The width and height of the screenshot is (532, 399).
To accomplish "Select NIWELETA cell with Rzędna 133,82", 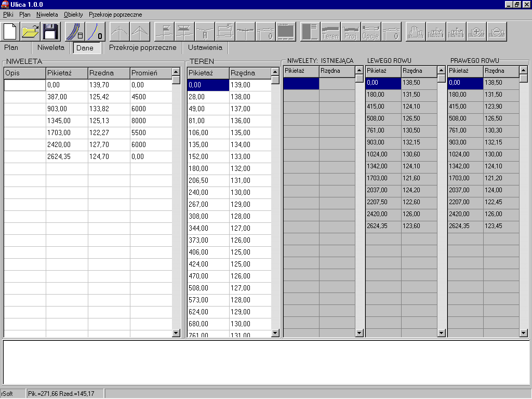I will [109, 109].
